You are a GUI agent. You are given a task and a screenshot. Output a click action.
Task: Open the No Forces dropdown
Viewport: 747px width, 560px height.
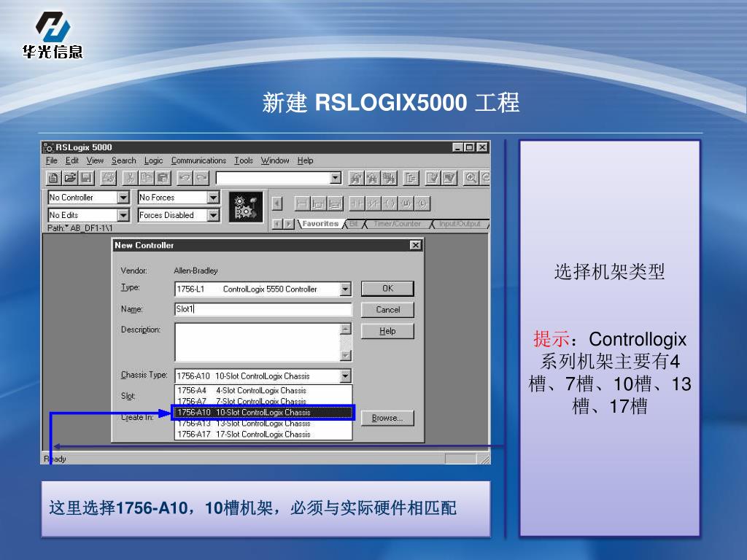213,197
